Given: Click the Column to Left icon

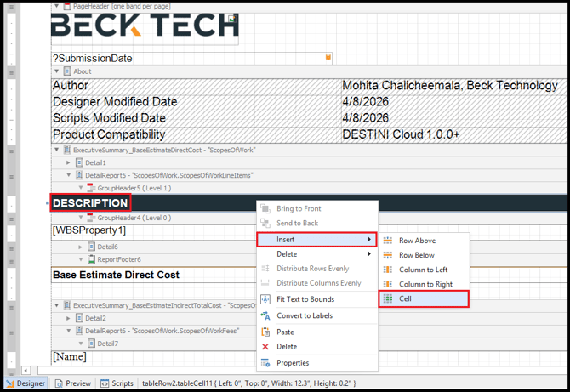Looking at the screenshot, I should click(388, 270).
